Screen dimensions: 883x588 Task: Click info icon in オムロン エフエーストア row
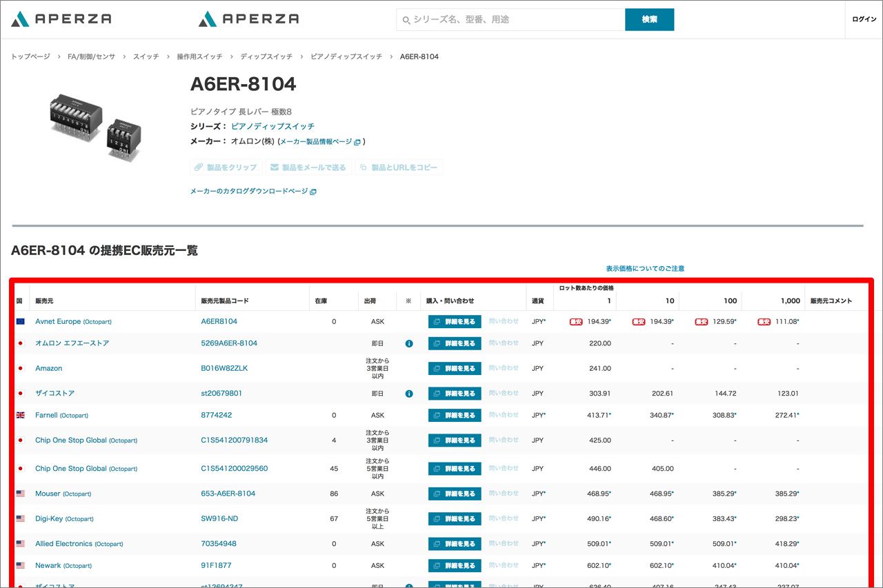click(x=409, y=343)
